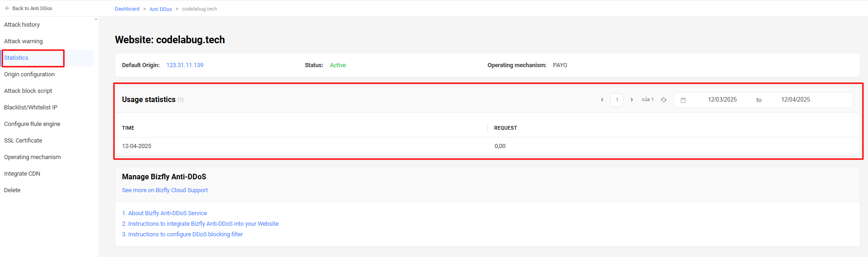Click the sidebar scrollbar up arrow

96,19
